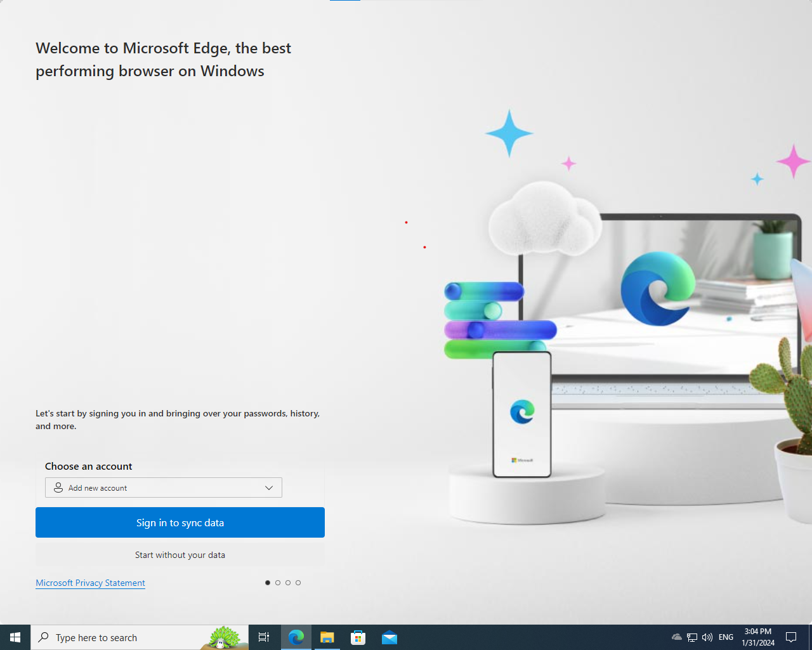This screenshot has height=650, width=812.
Task: Open the Mail app in taskbar
Action: [x=390, y=637]
